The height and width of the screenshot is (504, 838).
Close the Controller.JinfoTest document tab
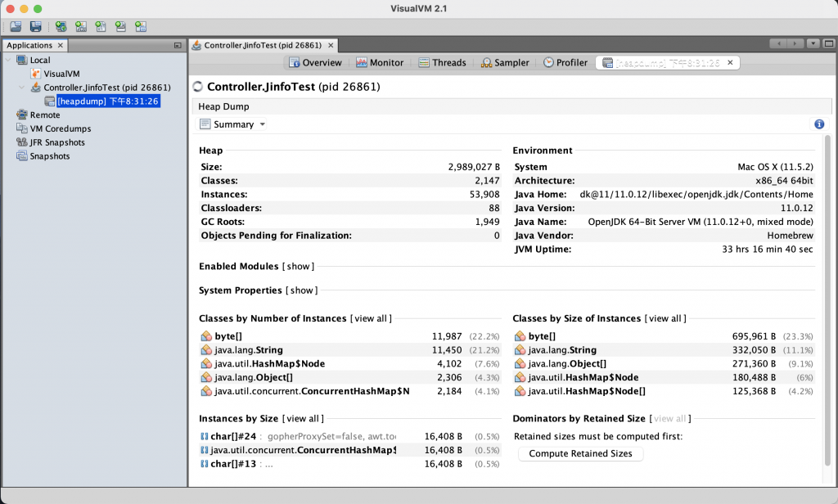point(331,46)
